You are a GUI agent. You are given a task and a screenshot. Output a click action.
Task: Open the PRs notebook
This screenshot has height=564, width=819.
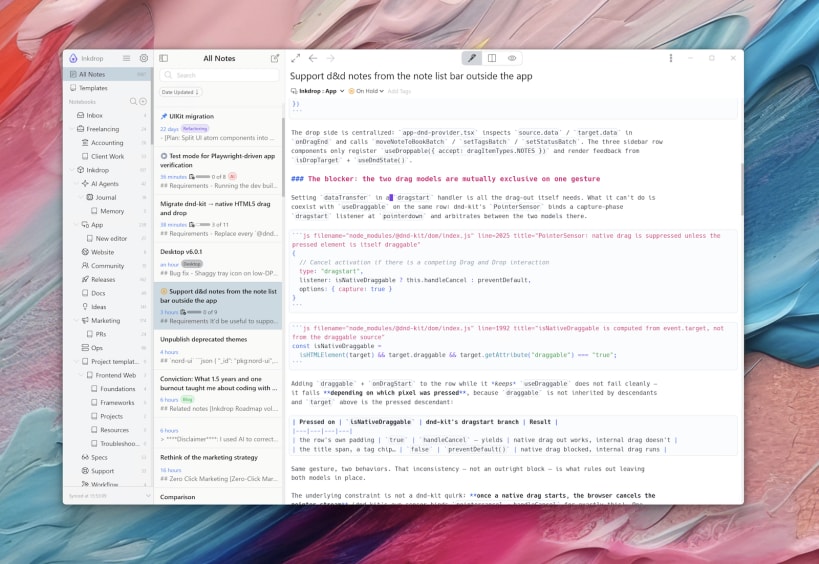point(108,334)
